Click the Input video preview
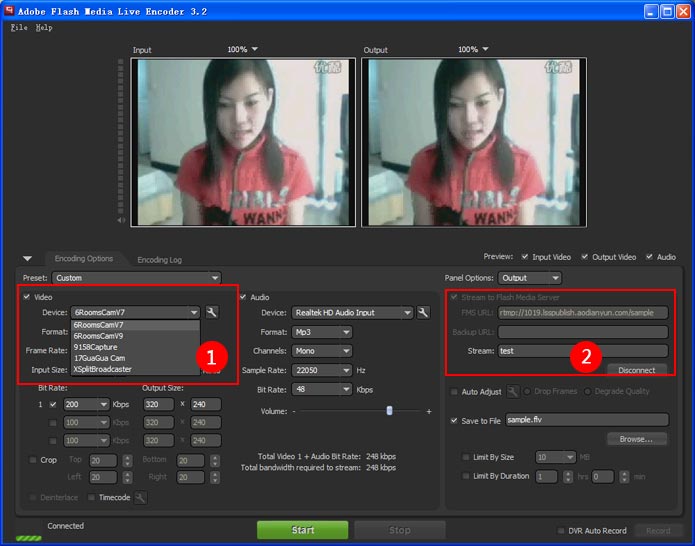 click(243, 142)
